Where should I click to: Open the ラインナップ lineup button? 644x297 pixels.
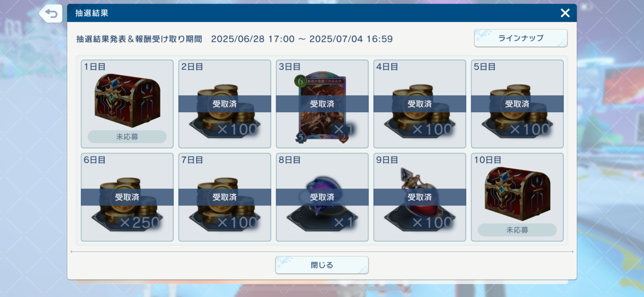(x=521, y=38)
